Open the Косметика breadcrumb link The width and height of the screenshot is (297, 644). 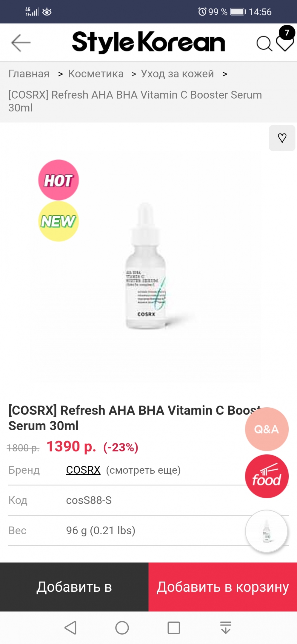(96, 74)
